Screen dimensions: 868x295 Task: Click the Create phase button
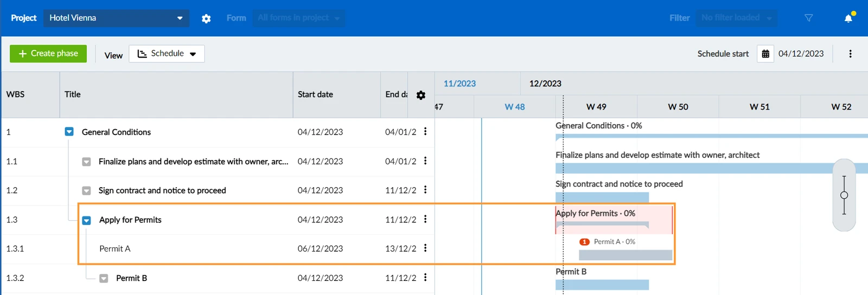point(48,54)
